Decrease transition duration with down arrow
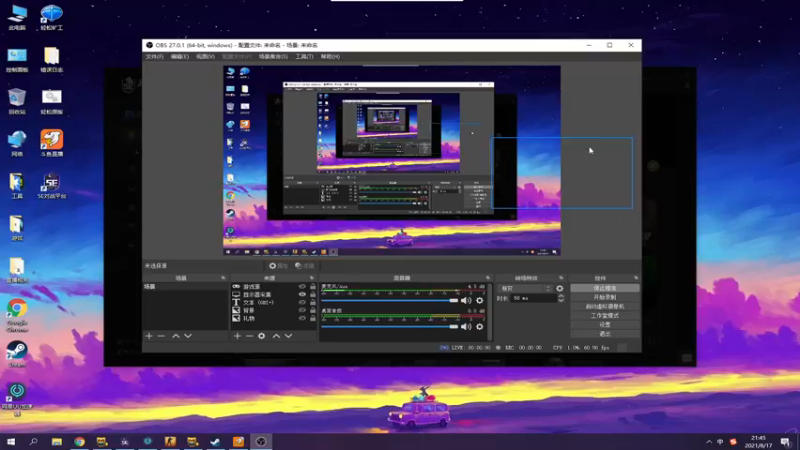 (x=561, y=301)
